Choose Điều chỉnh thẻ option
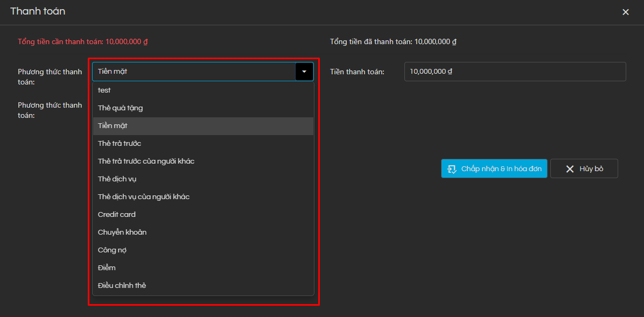The width and height of the screenshot is (644, 317). pos(122,286)
